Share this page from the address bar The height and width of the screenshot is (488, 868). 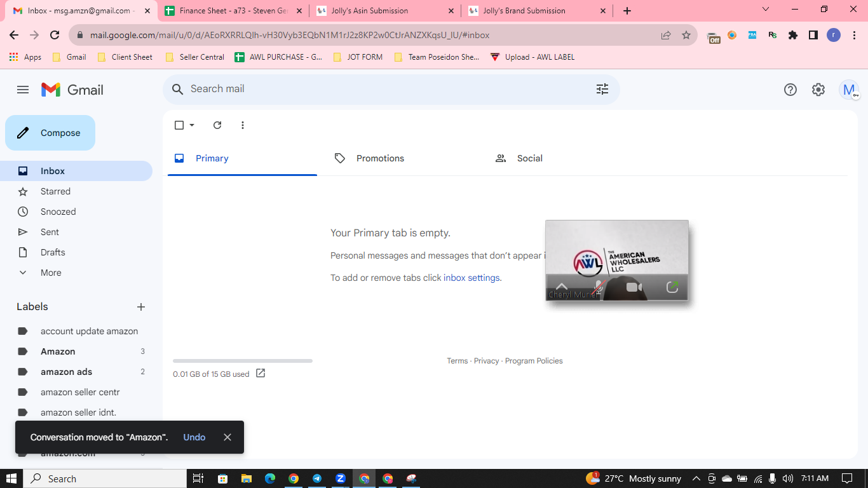pos(666,36)
